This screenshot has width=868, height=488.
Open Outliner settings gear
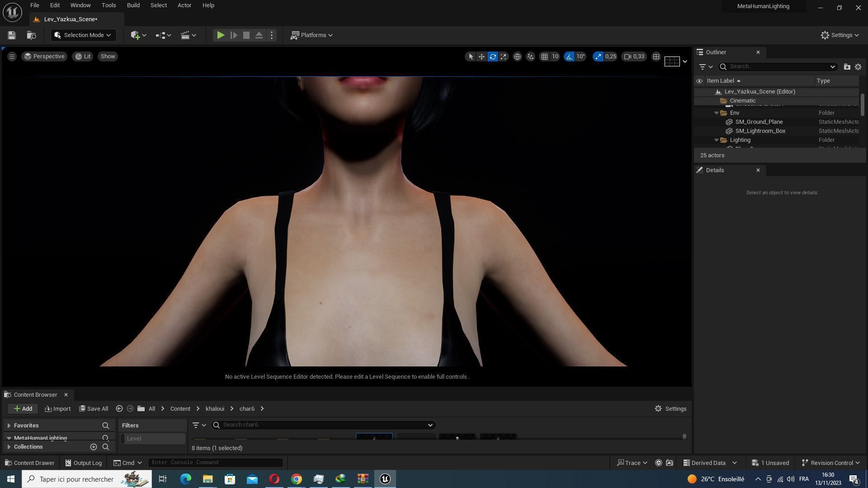[858, 67]
